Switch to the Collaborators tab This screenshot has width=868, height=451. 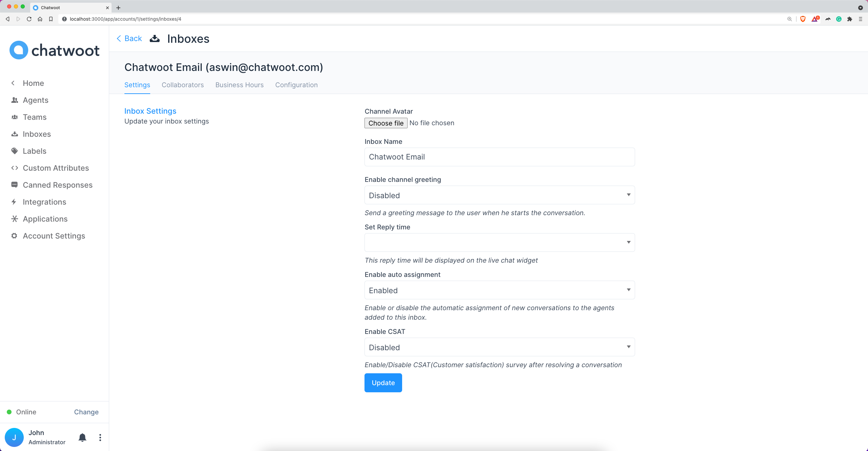(183, 85)
